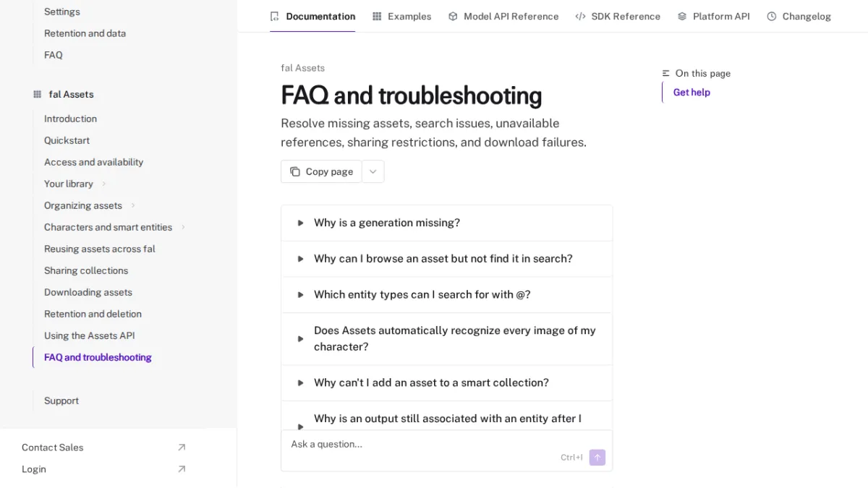Click the external arrow icon beside Contact Sales
Image resolution: width=868 pixels, height=488 pixels.
[x=182, y=448]
